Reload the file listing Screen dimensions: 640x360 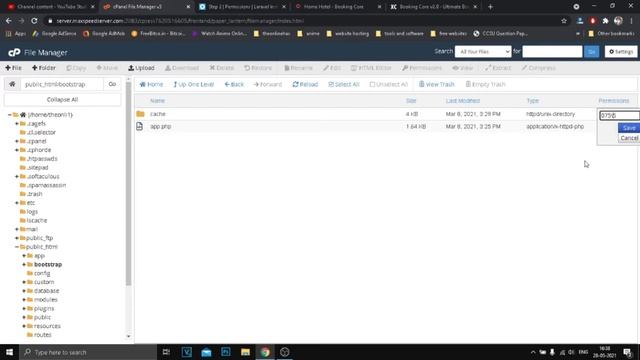click(305, 84)
